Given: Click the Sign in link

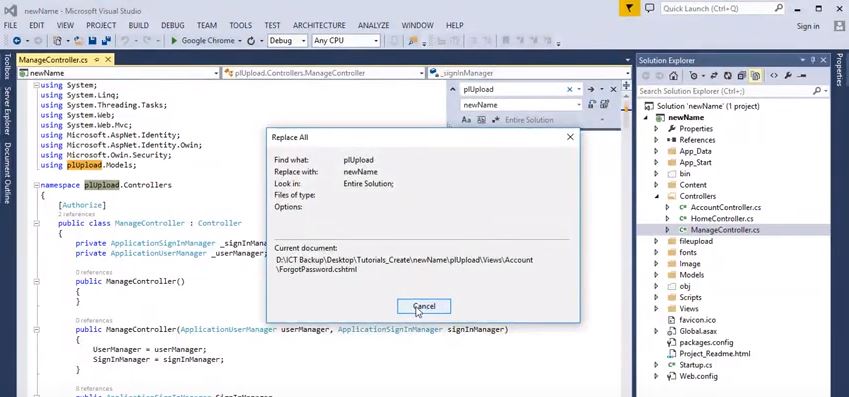Looking at the screenshot, I should 808,27.
